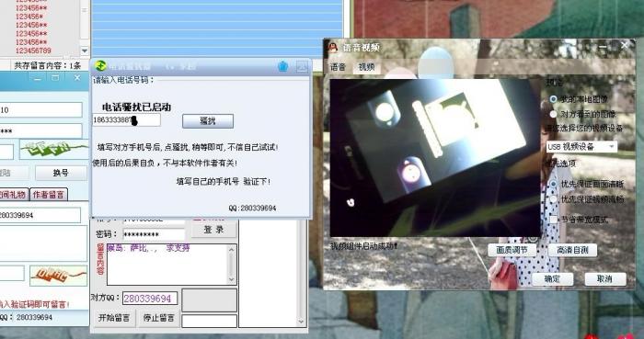This screenshot has width=644, height=339.
Task: Click the green captcha image beside 换号
Action: (x=54, y=149)
